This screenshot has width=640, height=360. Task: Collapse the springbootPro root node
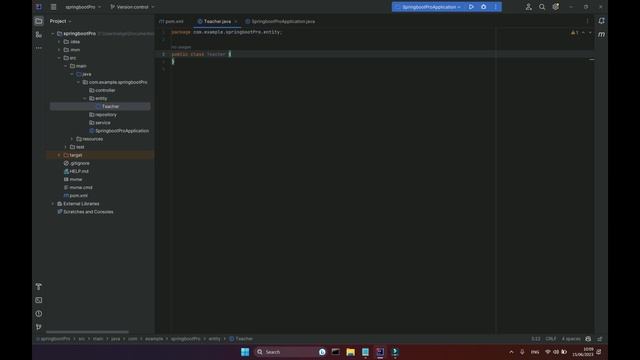53,33
